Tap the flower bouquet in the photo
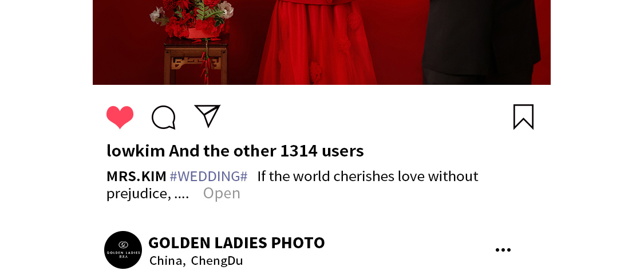Viewport: 644px width, 278px height. click(191, 18)
